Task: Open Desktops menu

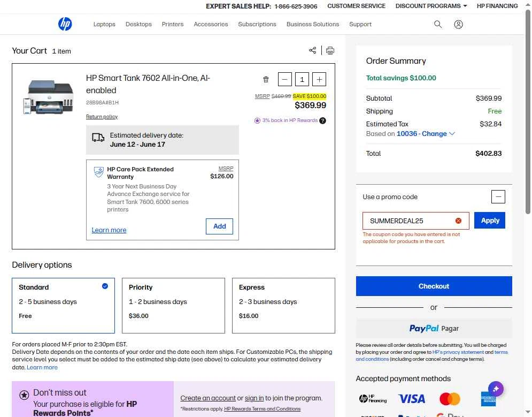Action: pos(138,24)
